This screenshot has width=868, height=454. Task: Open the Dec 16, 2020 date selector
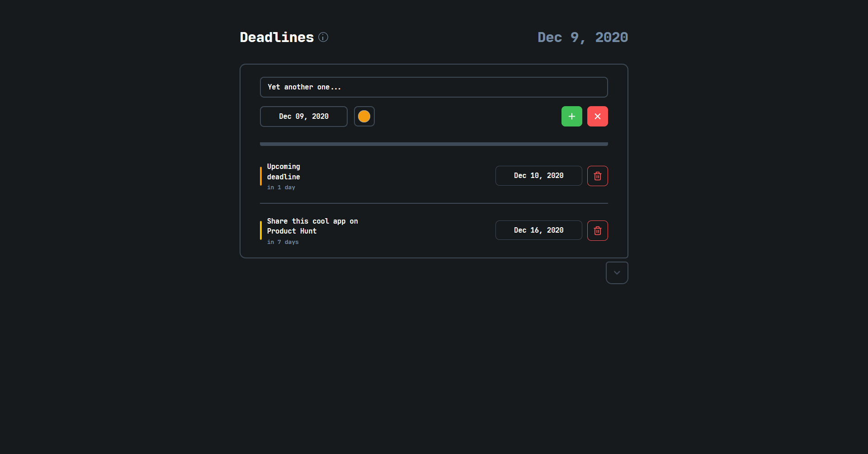(x=538, y=230)
